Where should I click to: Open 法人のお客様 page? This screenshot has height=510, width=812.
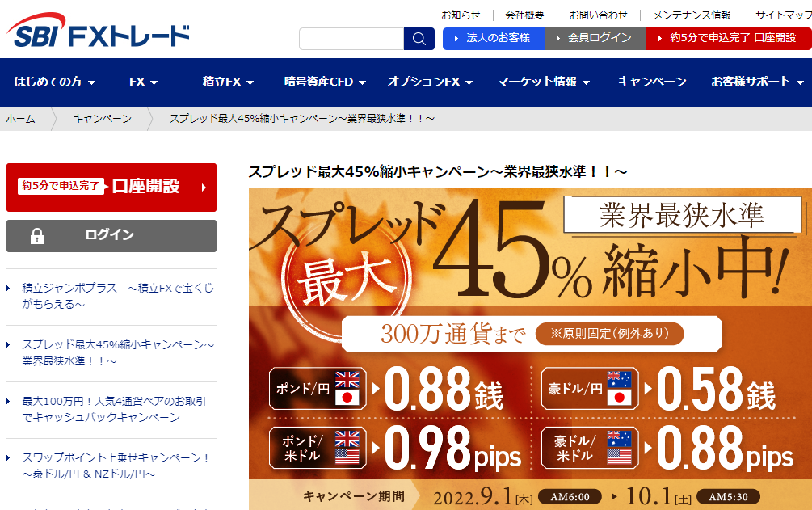pyautogui.click(x=494, y=38)
